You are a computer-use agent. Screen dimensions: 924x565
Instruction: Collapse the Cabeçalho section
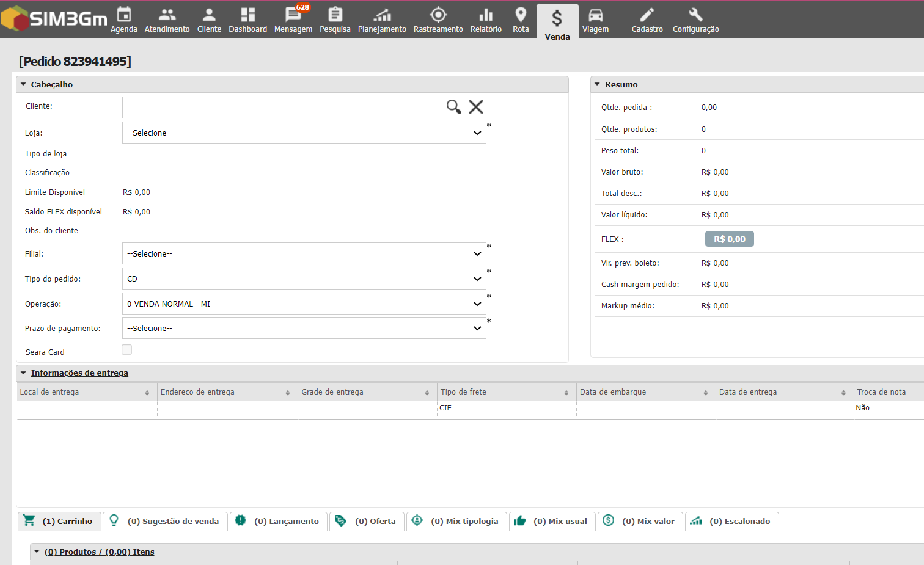tap(23, 84)
